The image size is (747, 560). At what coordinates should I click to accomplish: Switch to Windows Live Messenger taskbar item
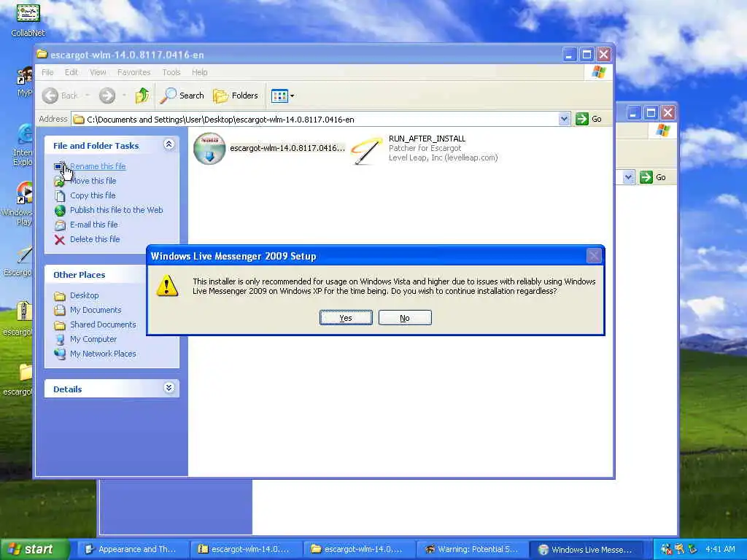pos(586,550)
